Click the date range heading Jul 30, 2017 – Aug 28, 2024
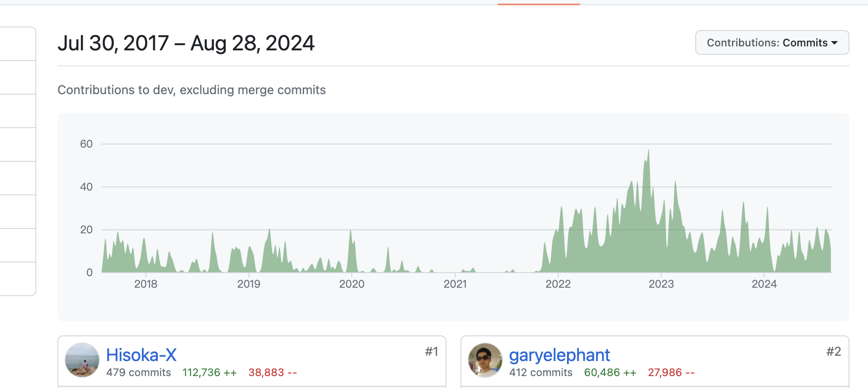Image resolution: width=868 pixels, height=388 pixels. click(186, 43)
